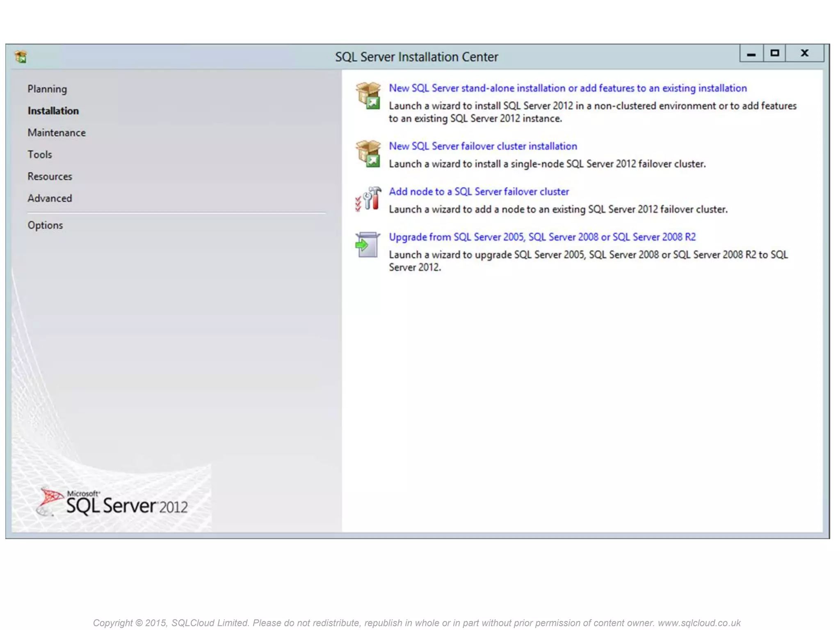Open the Options page
This screenshot has width=840, height=630.
pyautogui.click(x=45, y=225)
